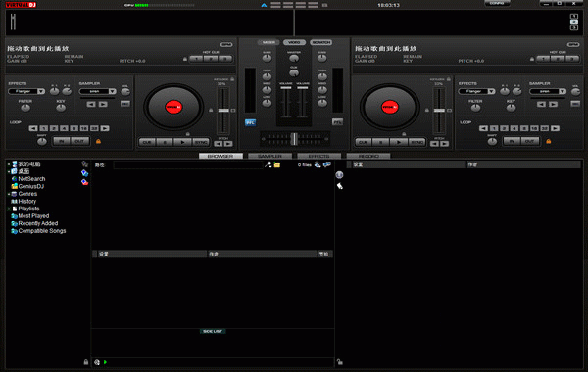Play the left deck
The width and height of the screenshot is (588, 372).
coord(182,142)
